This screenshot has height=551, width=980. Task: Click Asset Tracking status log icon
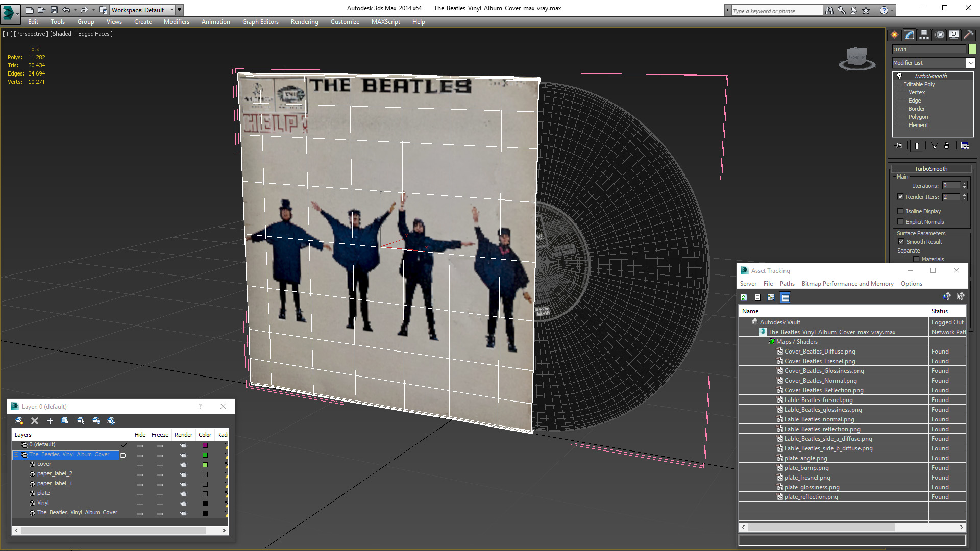coord(757,297)
